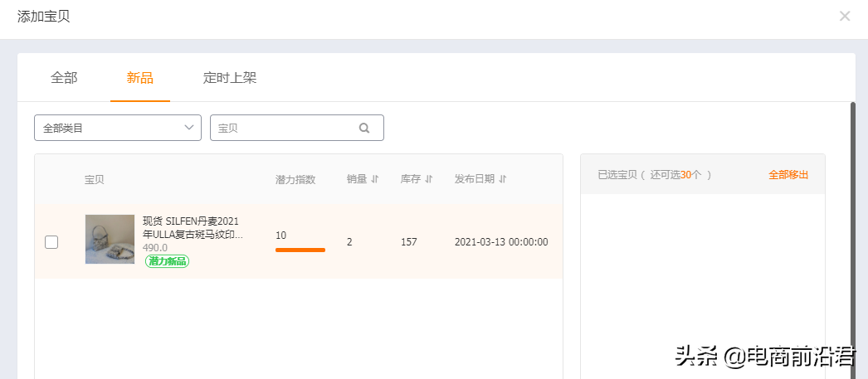
Task: Select the 新品 tab
Action: click(140, 78)
